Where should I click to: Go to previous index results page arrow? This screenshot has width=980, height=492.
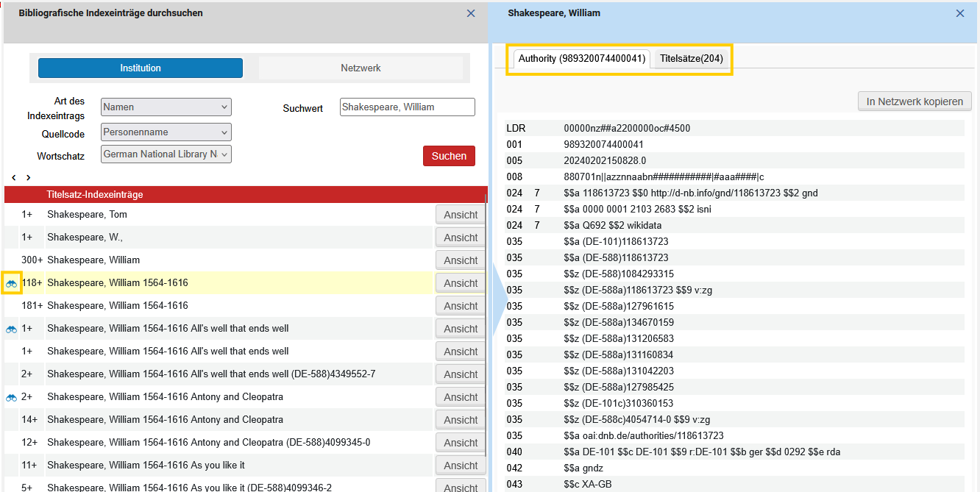[x=14, y=178]
